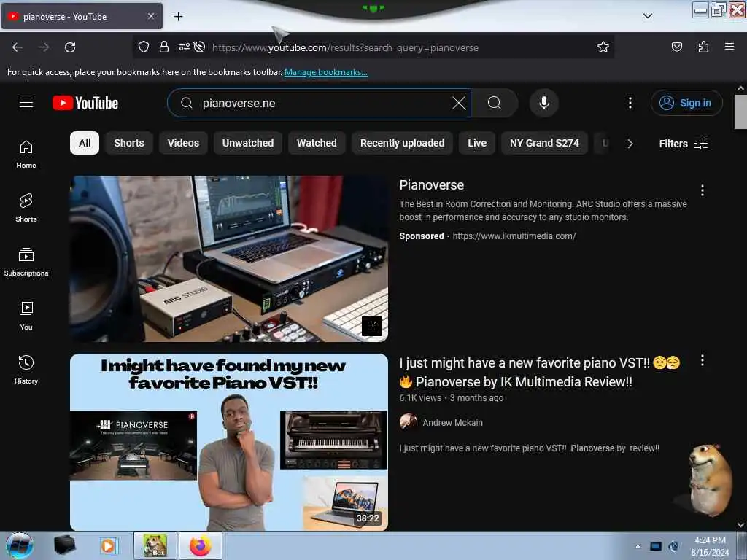
Task: Select the Videos filter chip
Action: 183,143
